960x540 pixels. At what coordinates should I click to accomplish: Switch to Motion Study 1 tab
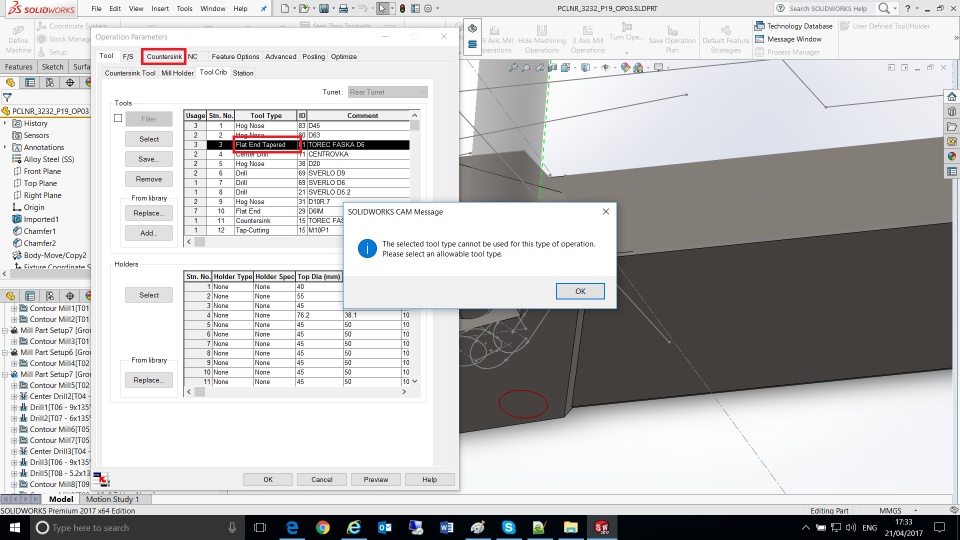click(x=112, y=499)
